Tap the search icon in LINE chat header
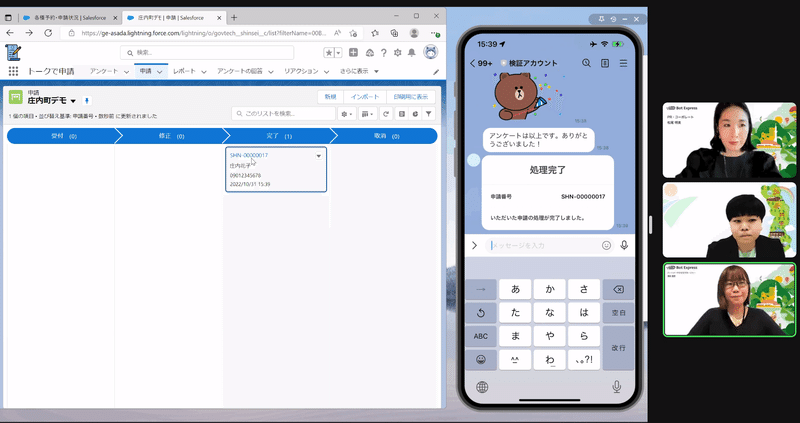The height and width of the screenshot is (423, 800). click(586, 63)
